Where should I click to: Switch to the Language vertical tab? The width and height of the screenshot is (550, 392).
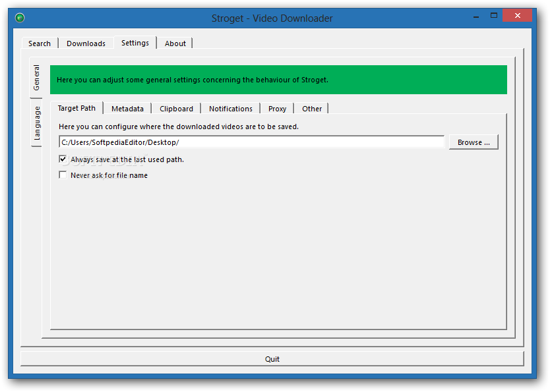point(37,123)
